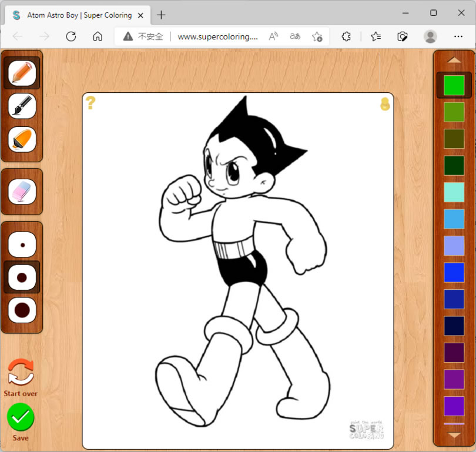
Task: Open a new browser tab
Action: tap(161, 15)
